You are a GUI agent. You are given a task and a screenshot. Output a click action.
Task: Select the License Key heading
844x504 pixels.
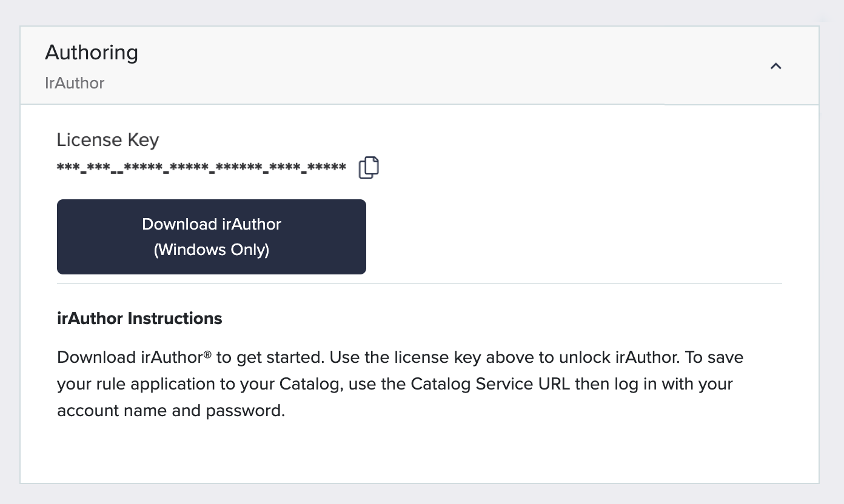click(x=108, y=139)
